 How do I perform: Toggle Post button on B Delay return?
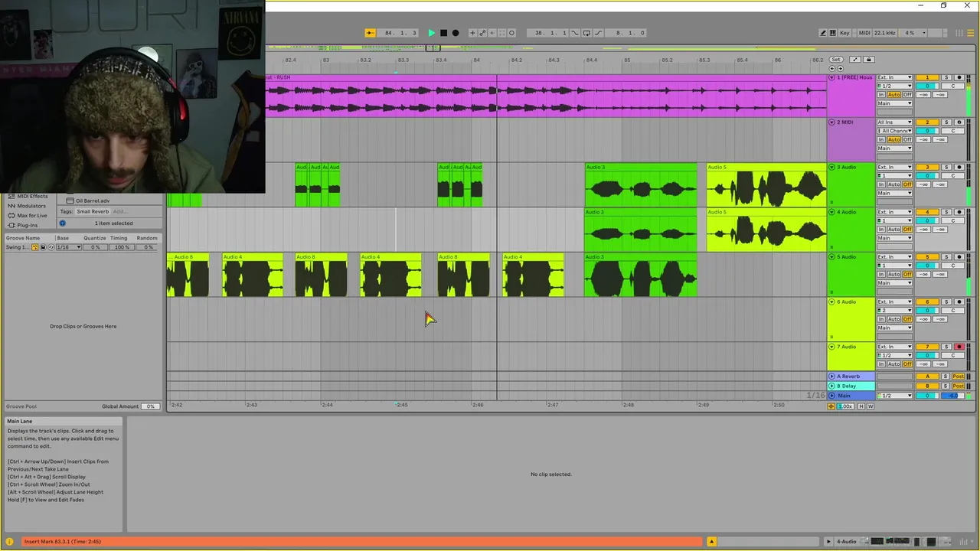click(x=958, y=386)
